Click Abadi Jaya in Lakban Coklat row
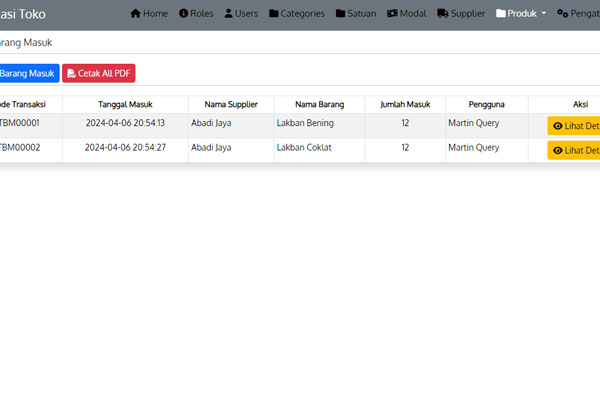 point(211,147)
